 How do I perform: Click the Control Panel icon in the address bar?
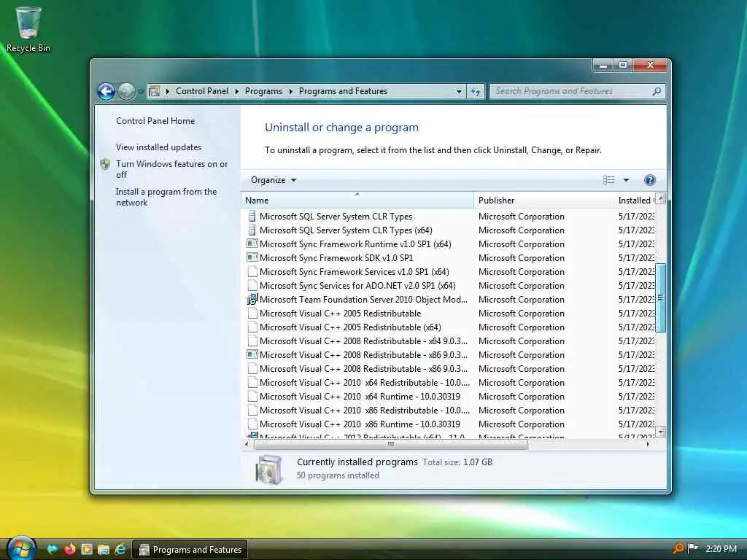[155, 91]
